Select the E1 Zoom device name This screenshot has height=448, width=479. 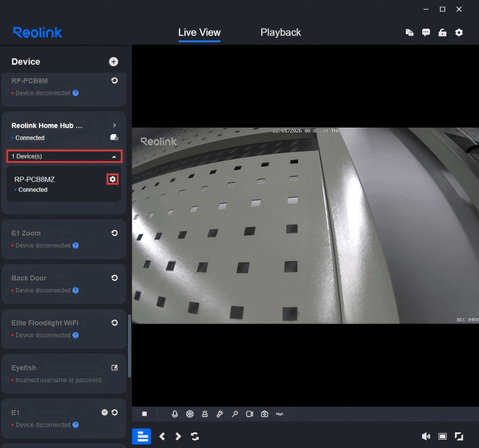[26, 233]
